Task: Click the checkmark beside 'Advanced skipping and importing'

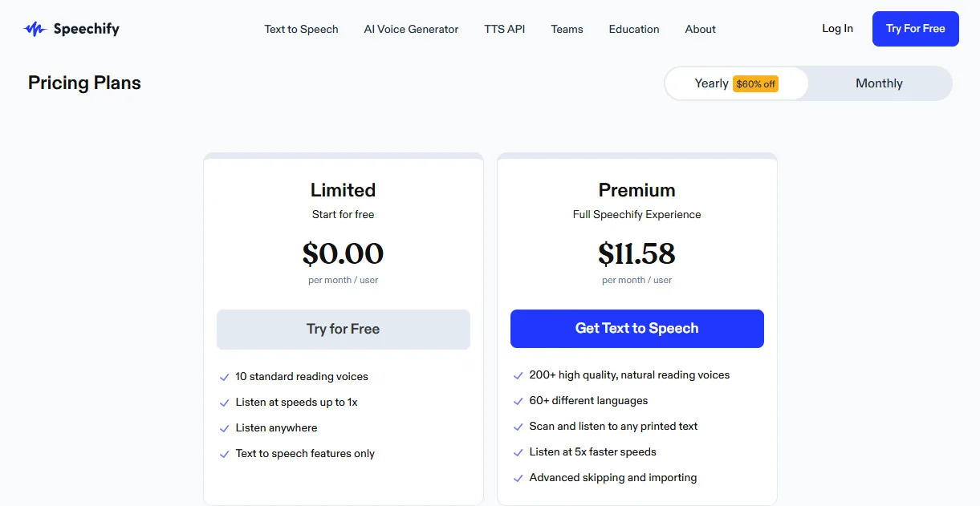Action: pyautogui.click(x=518, y=477)
